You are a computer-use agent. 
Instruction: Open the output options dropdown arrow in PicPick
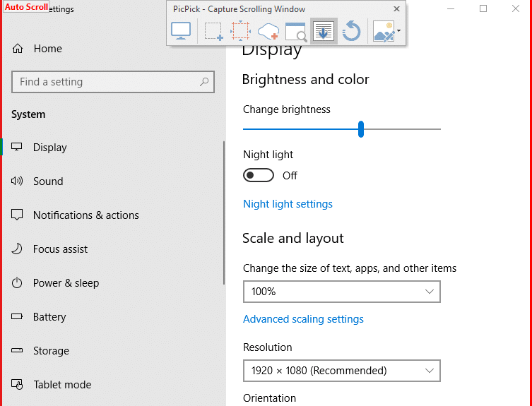coord(399,31)
